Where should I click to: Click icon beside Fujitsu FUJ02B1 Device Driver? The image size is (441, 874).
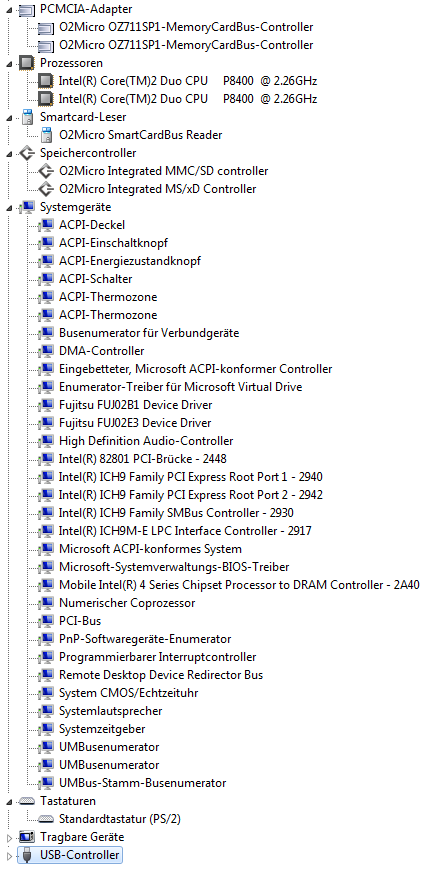46,405
